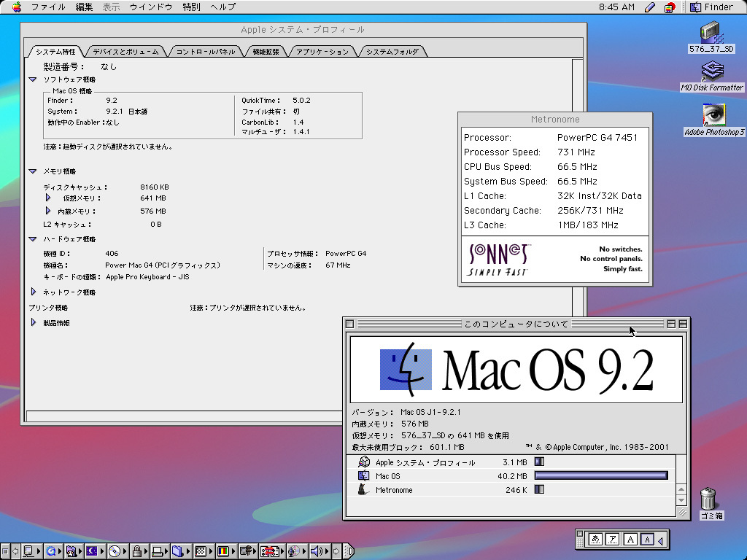Image resolution: width=747 pixels, height=560 pixels.
Task: Open the ヘルプ menu
Action: tap(223, 7)
